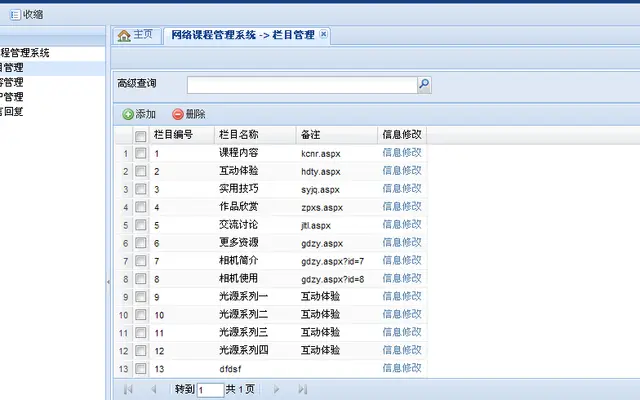Screen dimensions: 640x400
Task: Check the box for 光源系列一 row
Action: [140, 297]
